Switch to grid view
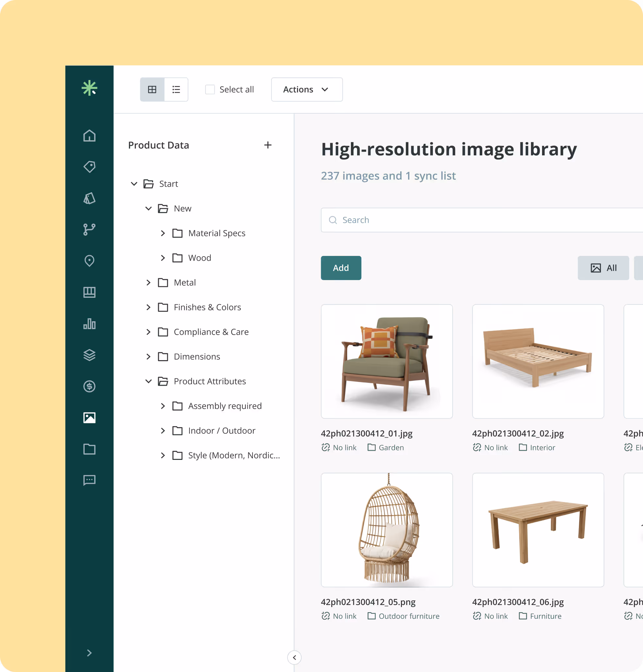Screen dimensions: 643x672 [x=152, y=90]
